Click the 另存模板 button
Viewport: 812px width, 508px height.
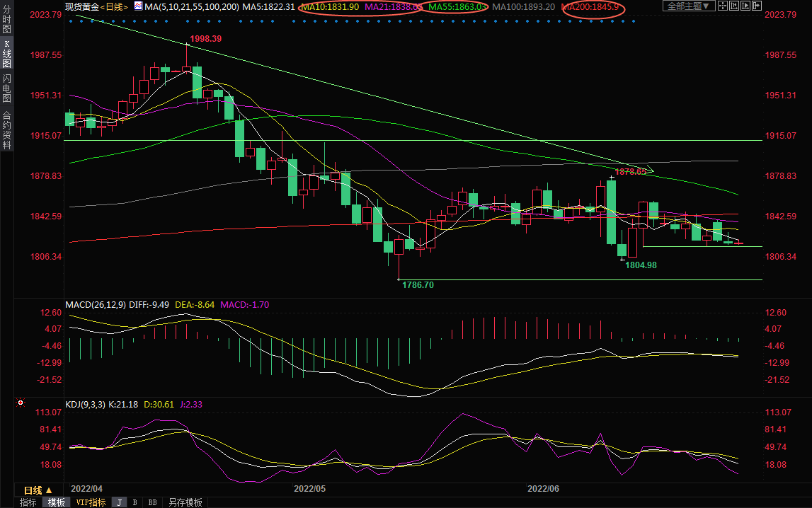(185, 502)
